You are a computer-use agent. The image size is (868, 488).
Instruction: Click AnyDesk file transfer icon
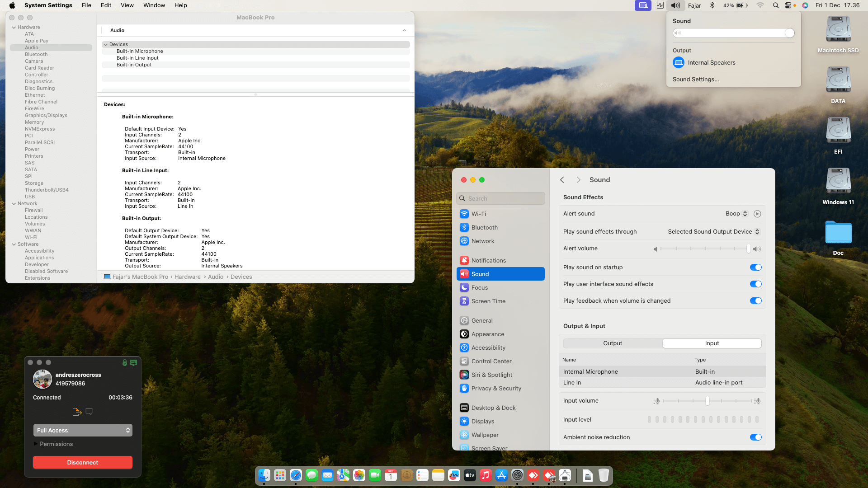coord(77,412)
